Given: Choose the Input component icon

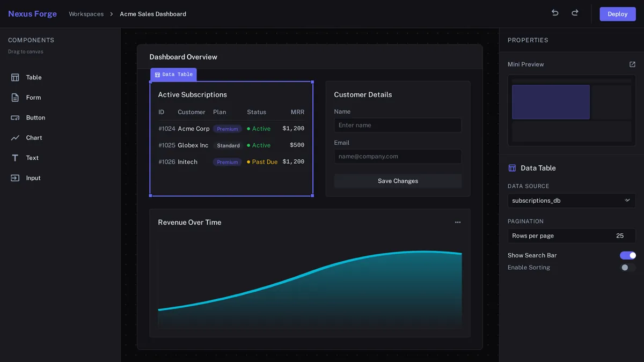Looking at the screenshot, I should [x=15, y=178].
